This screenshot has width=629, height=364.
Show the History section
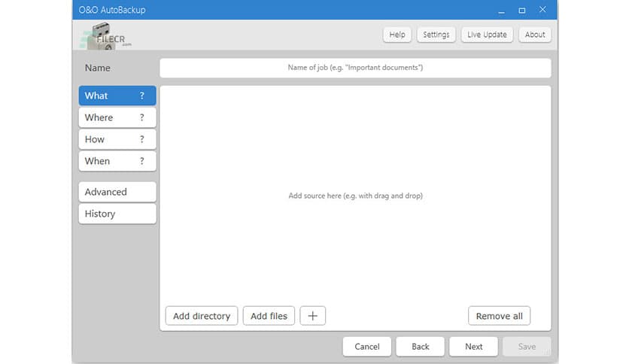click(x=117, y=214)
